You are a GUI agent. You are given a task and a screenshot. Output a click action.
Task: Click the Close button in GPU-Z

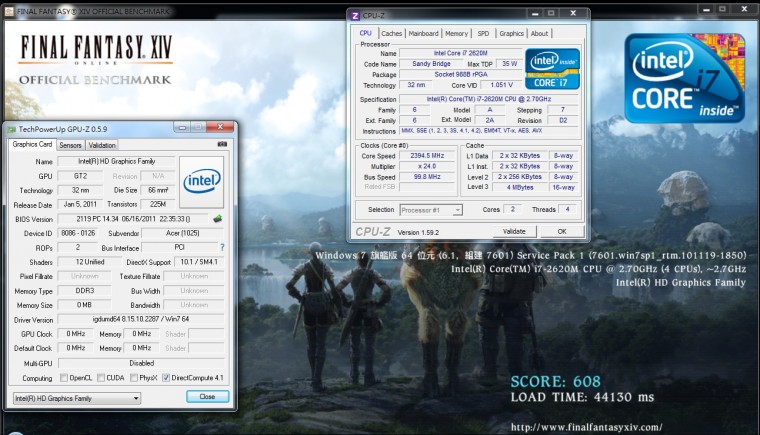click(x=207, y=397)
